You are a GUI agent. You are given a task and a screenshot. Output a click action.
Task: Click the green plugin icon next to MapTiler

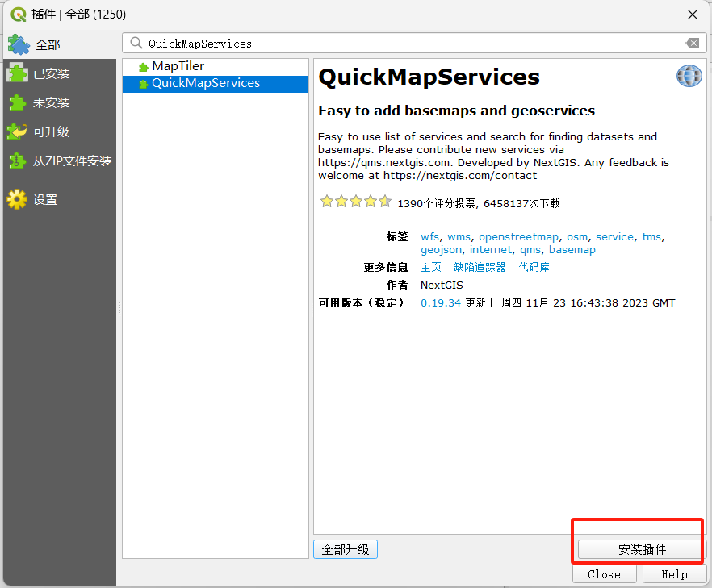[x=144, y=67]
